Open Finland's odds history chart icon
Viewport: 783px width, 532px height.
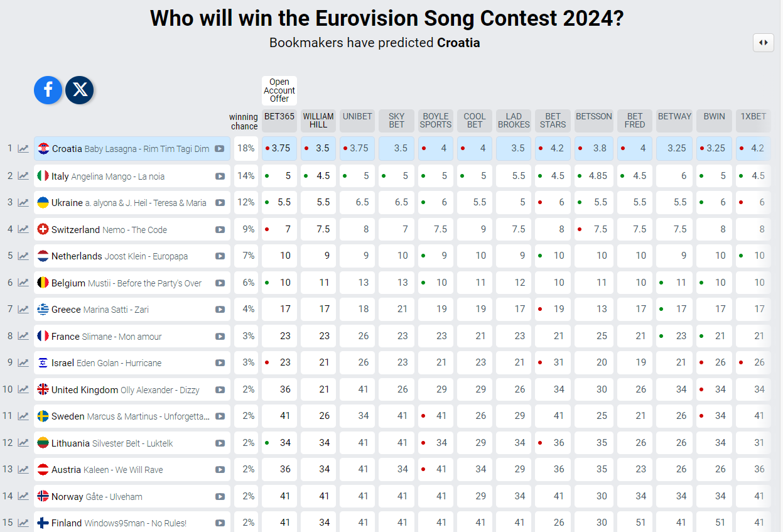[x=23, y=523]
